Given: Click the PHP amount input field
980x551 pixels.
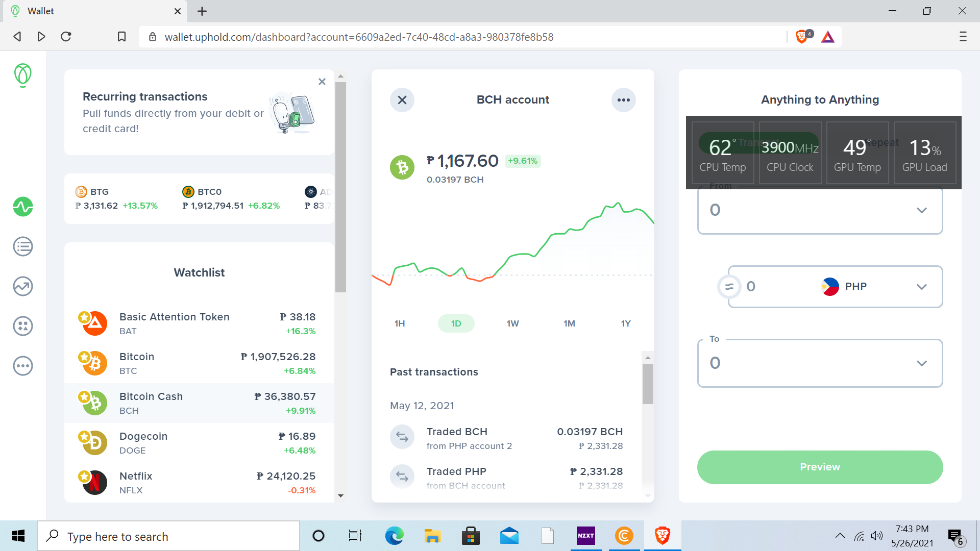Looking at the screenshot, I should click(x=776, y=287).
